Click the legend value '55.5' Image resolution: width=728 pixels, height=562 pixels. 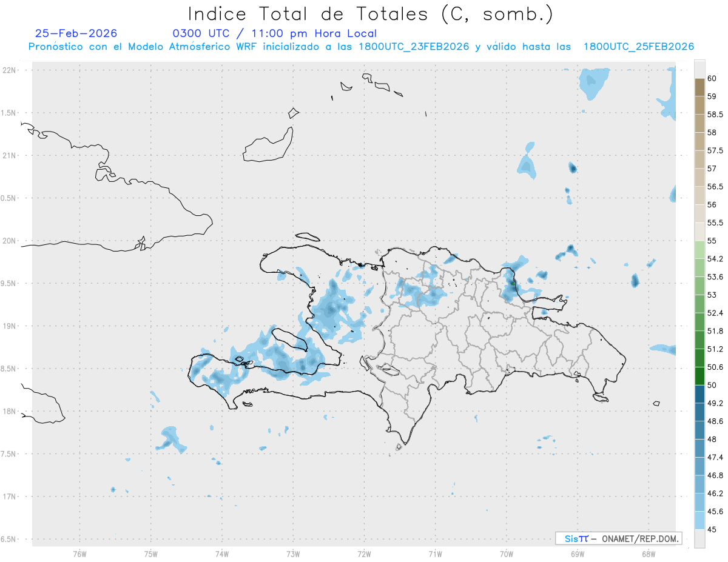click(x=715, y=222)
